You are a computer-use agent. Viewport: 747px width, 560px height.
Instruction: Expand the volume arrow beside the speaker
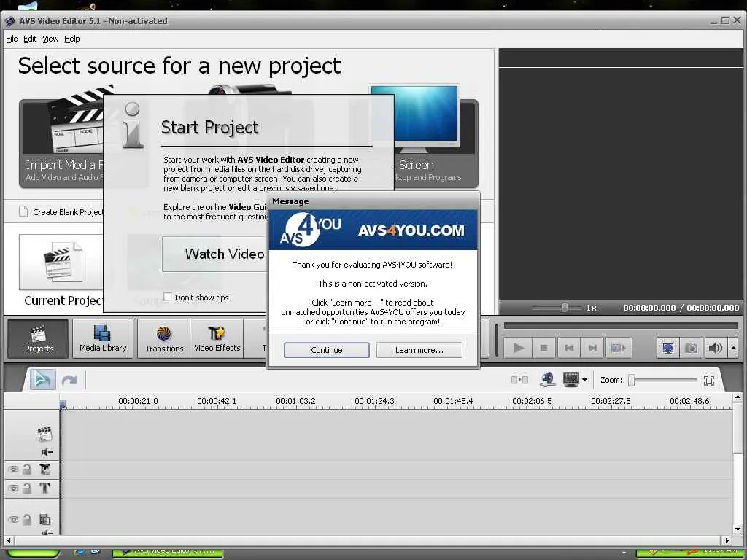(733, 348)
